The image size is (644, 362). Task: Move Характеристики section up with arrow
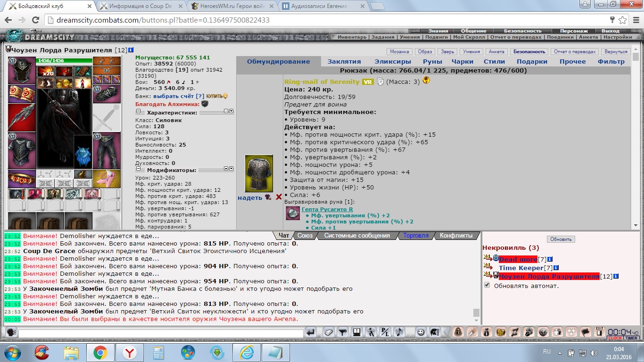tap(226, 111)
